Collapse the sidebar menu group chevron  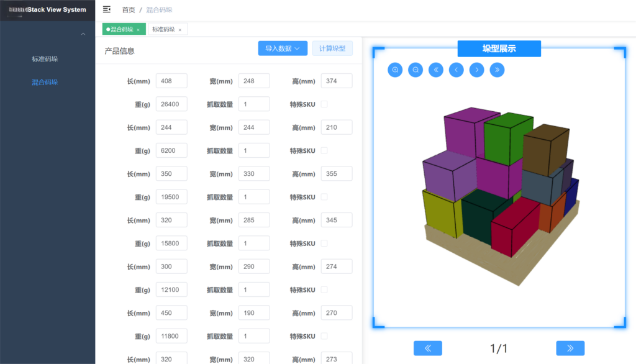pos(83,34)
